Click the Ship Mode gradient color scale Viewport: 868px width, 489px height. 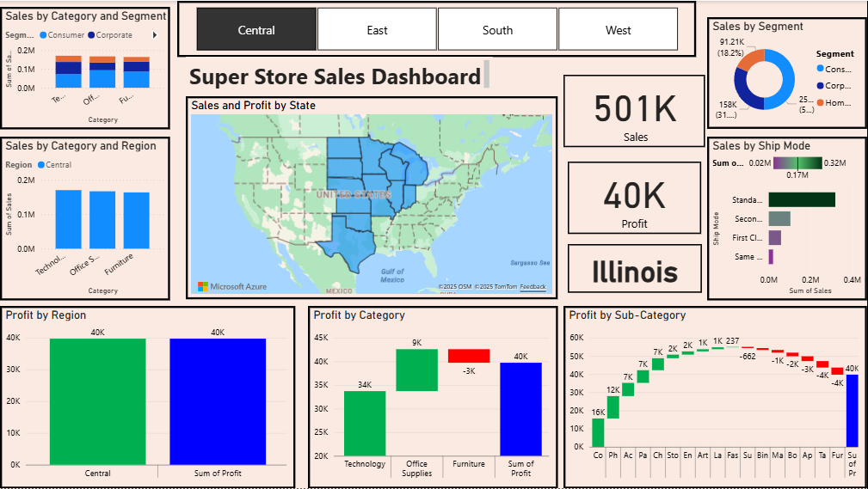[x=797, y=162]
